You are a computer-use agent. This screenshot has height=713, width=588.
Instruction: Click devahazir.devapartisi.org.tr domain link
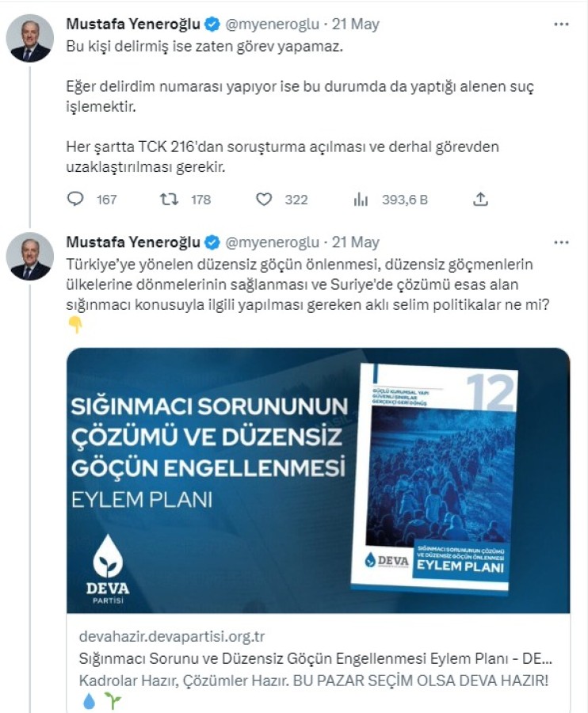tap(172, 636)
